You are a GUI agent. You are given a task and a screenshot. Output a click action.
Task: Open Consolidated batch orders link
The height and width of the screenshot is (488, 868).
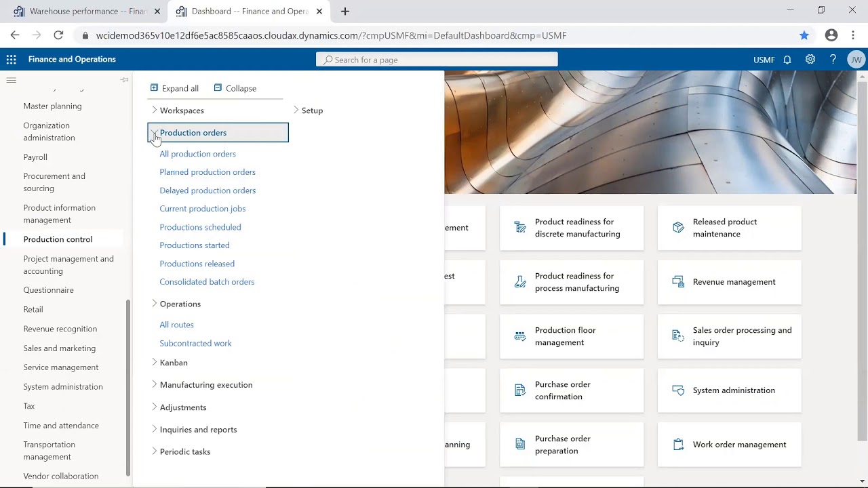[x=207, y=282]
